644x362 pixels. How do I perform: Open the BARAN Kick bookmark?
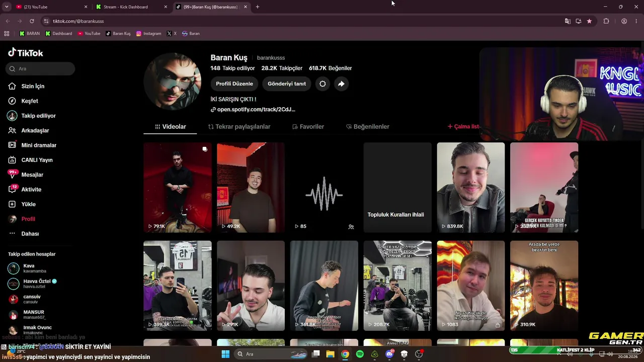(x=30, y=34)
